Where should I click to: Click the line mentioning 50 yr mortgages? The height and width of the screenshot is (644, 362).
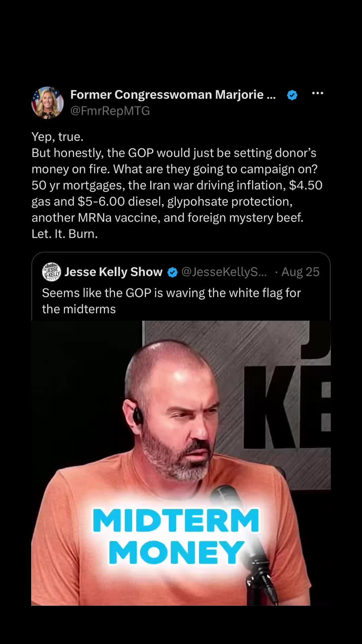(177, 185)
